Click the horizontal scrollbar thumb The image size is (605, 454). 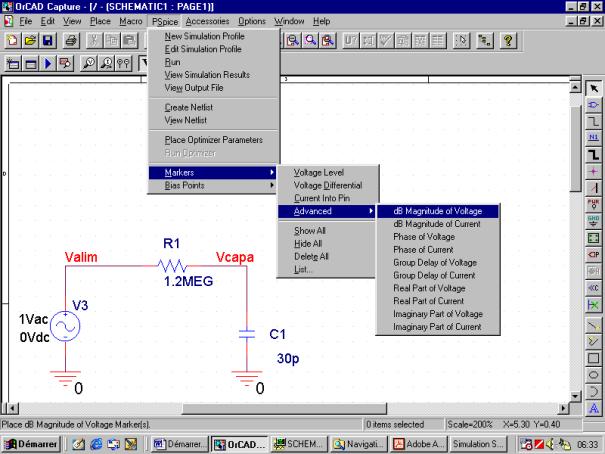point(284,408)
